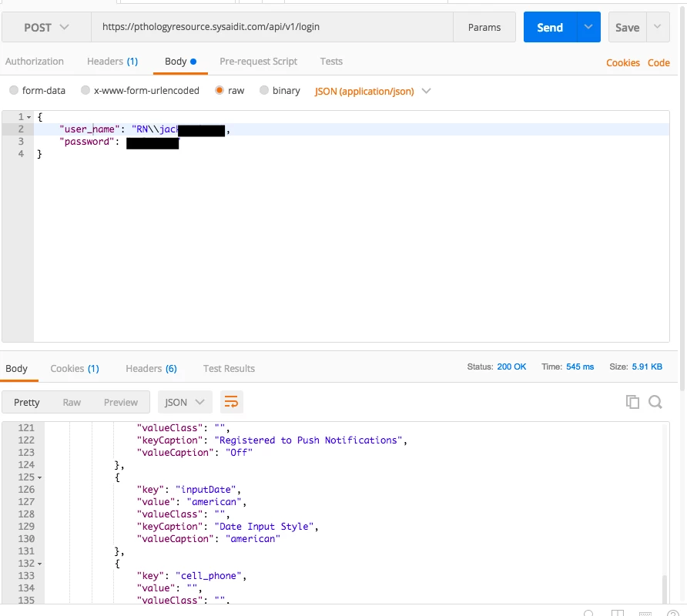Click the response pane vertical scrollbar
Image resolution: width=687 pixels, height=616 pixels.
pos(665,589)
